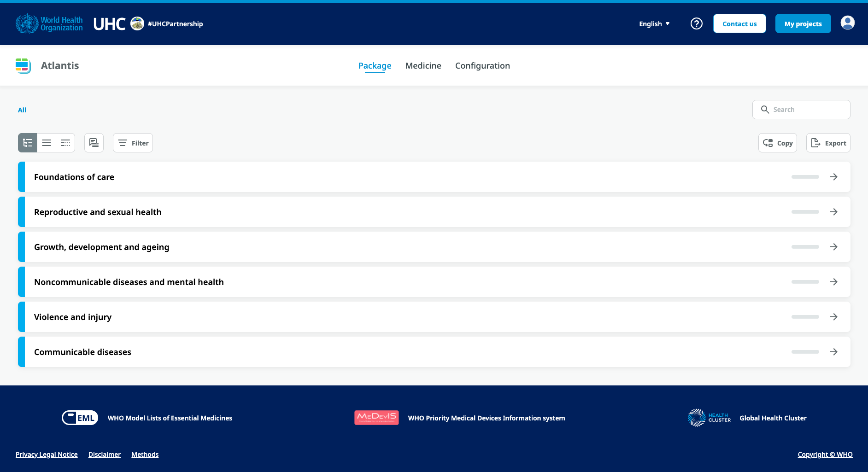
Task: Switch to the plain list view
Action: click(47, 143)
